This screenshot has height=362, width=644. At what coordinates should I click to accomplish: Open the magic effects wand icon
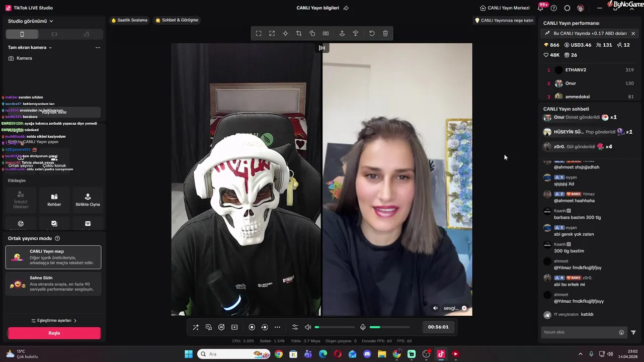196,327
